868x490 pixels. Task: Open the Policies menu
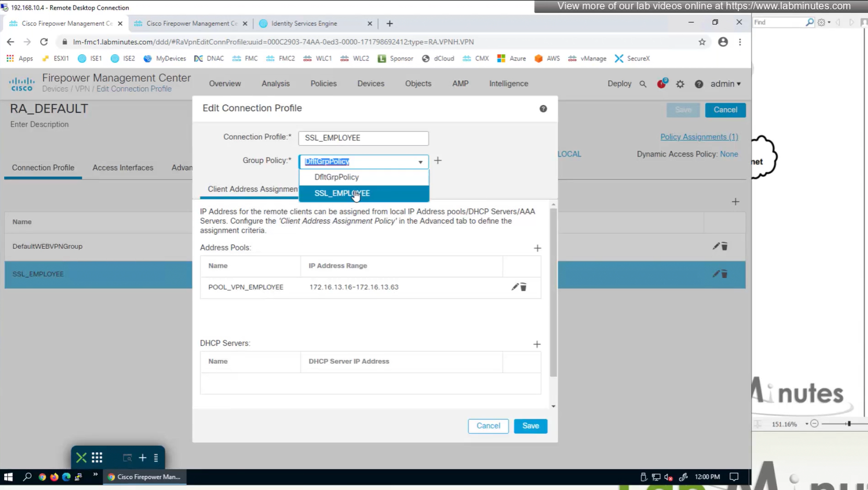click(x=323, y=83)
